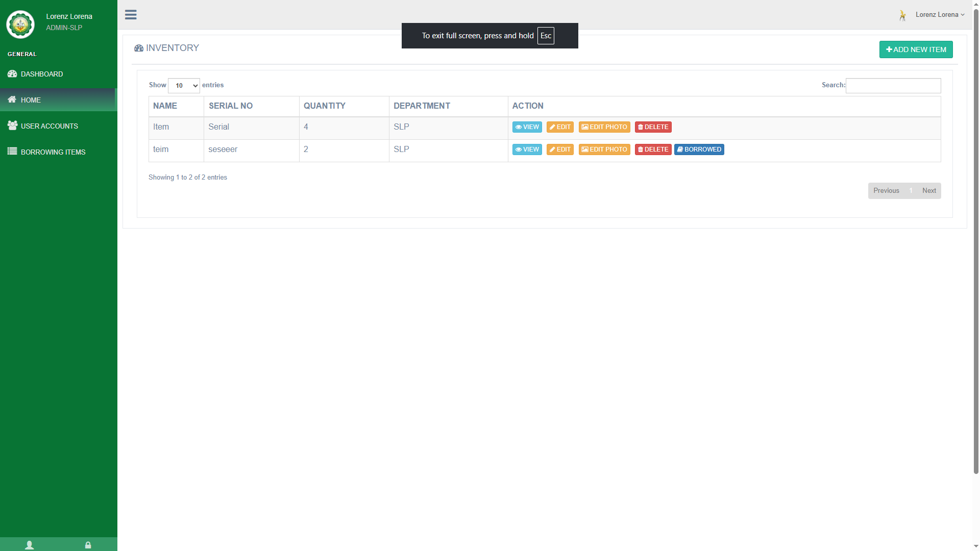Viewport: 980px width, 551px height.
Task: Open Dashboard from the sidebar
Action: tap(42, 74)
